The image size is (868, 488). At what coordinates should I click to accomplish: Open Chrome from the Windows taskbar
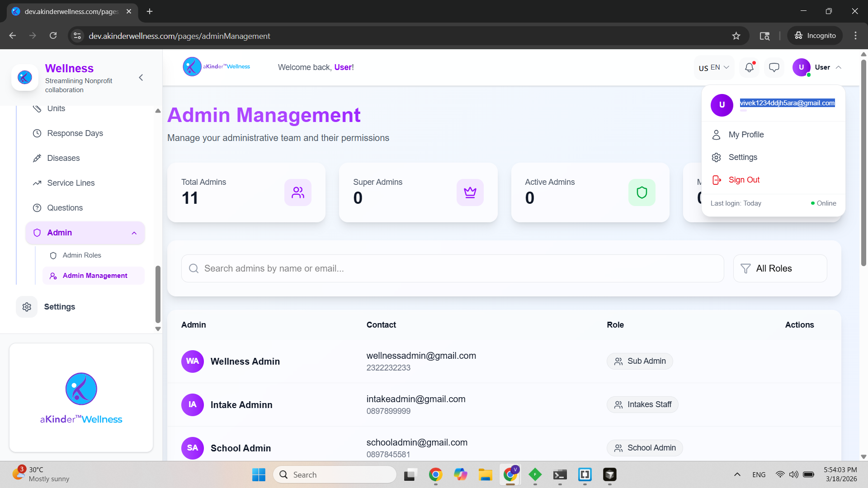tap(435, 474)
